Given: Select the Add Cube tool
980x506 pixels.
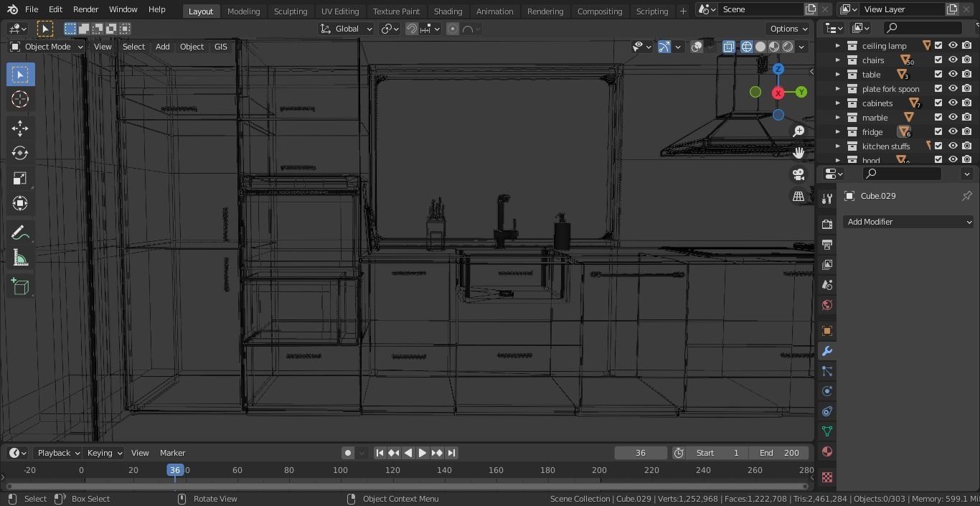Looking at the screenshot, I should point(20,287).
